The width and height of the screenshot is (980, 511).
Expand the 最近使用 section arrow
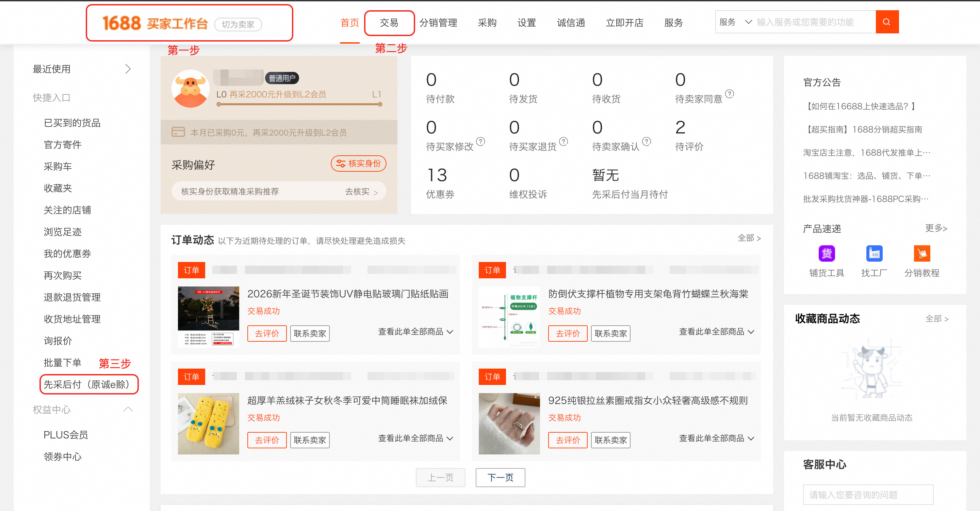(x=128, y=69)
